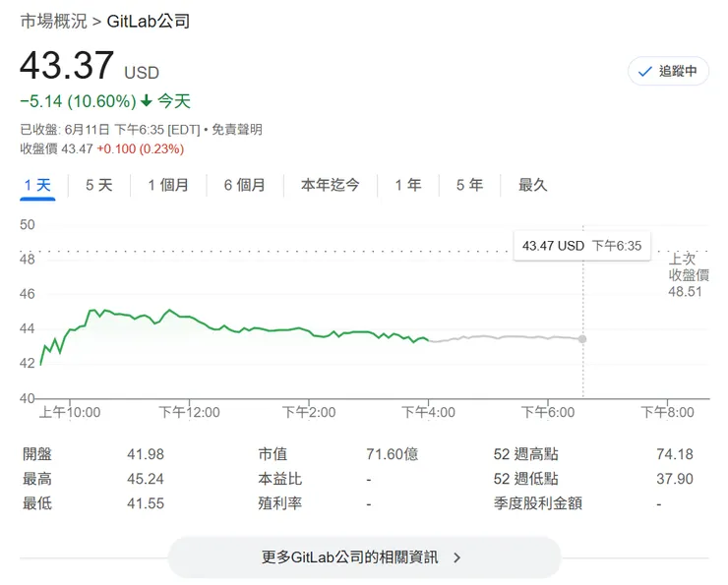Click the 下午6:00 axis label
728x585 pixels.
coord(548,412)
